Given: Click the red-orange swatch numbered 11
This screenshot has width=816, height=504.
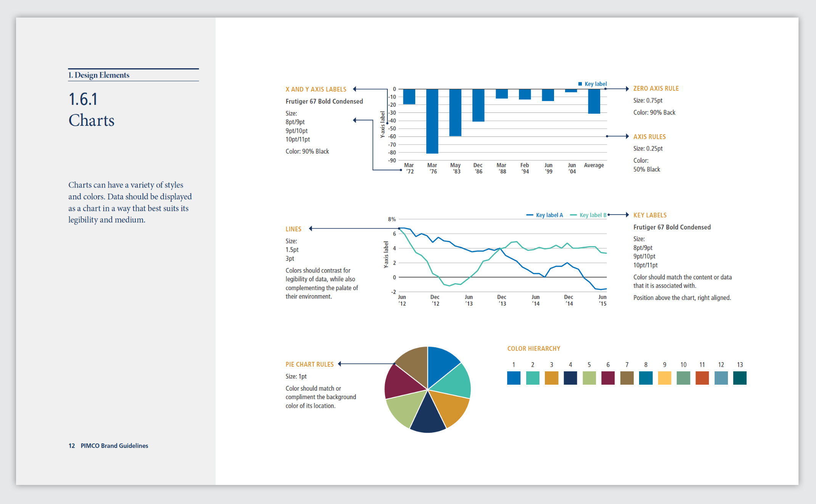Looking at the screenshot, I should pyautogui.click(x=702, y=378).
